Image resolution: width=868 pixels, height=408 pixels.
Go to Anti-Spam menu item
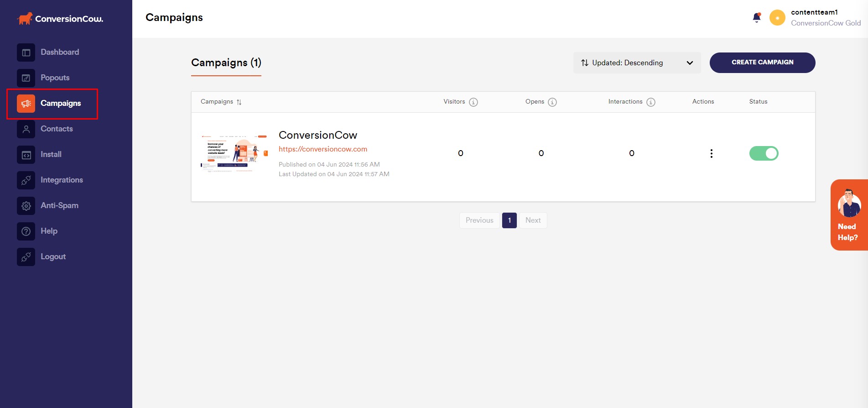(59, 205)
